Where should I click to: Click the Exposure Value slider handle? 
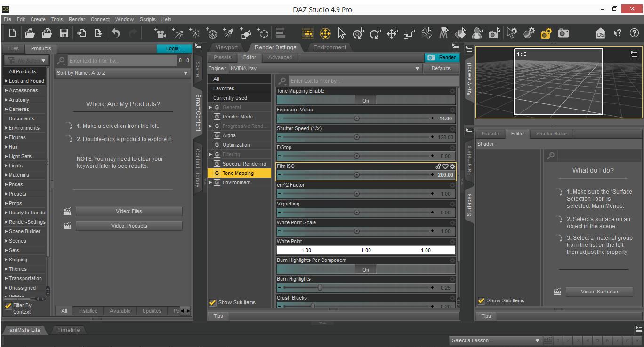tap(356, 118)
